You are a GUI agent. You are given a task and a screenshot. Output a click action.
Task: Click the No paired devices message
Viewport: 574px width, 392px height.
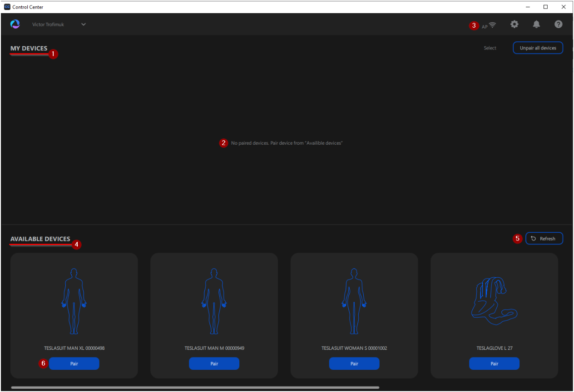(x=287, y=143)
